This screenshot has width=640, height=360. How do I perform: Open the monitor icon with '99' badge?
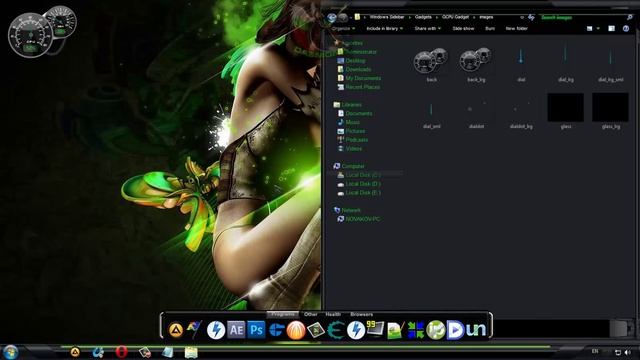click(x=375, y=329)
